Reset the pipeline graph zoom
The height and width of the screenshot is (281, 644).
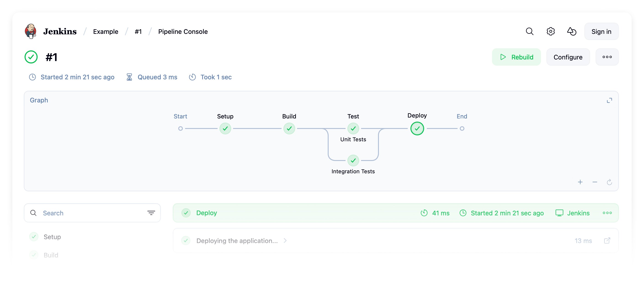[x=609, y=182]
